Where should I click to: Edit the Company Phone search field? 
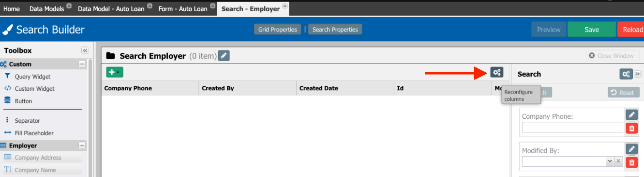(x=631, y=114)
